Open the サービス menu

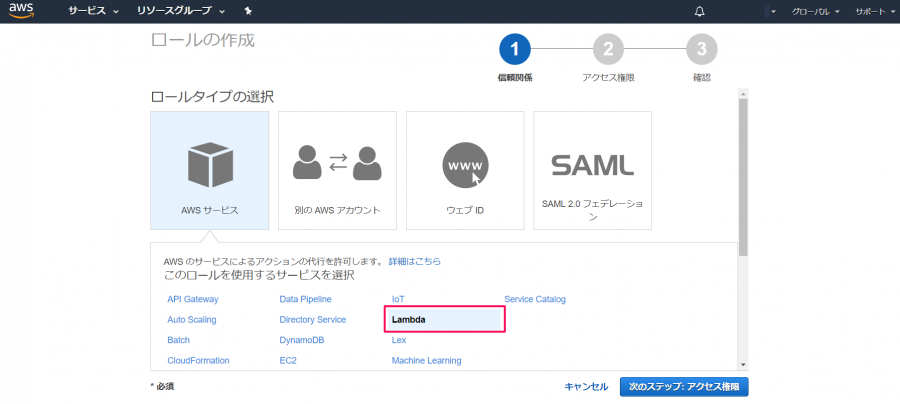click(94, 11)
